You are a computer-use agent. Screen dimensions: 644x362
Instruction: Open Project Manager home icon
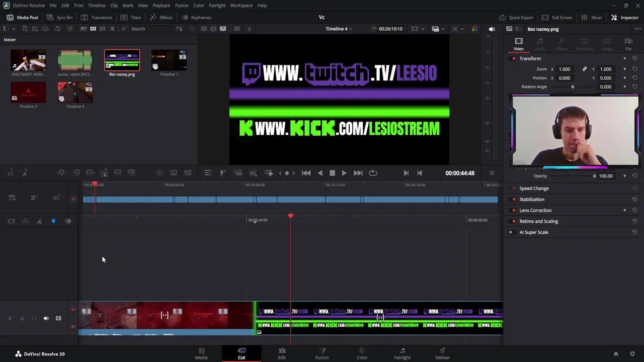pyautogui.click(x=616, y=354)
